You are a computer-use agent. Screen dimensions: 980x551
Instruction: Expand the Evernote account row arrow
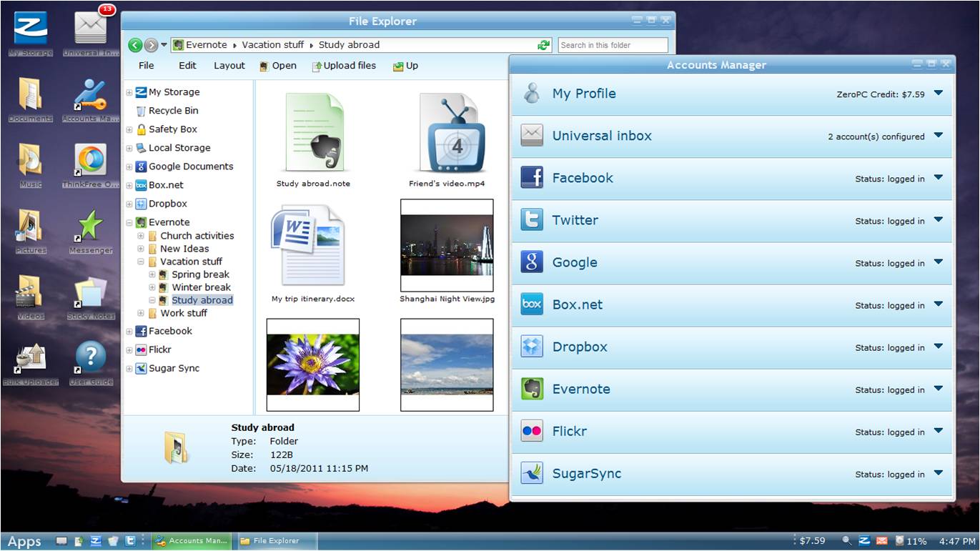coord(939,389)
